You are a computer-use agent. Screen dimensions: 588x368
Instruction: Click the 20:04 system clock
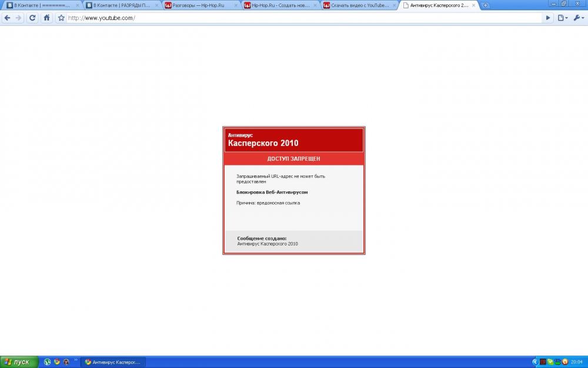(576, 362)
